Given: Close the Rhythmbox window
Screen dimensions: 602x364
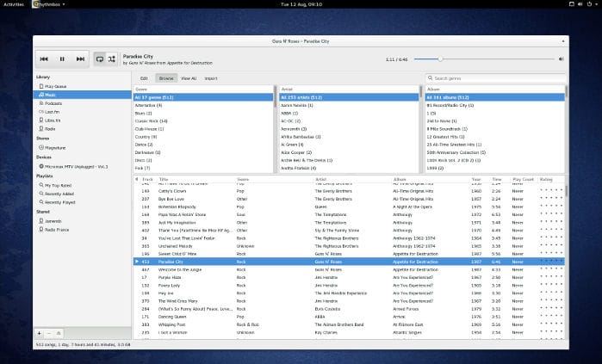Looking at the screenshot, I should pos(563,41).
